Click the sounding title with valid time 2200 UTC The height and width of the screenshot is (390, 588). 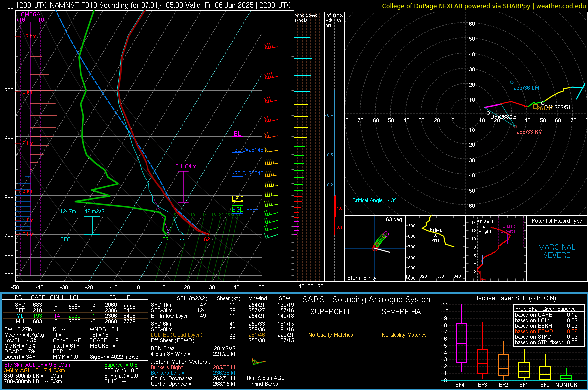[153, 5]
